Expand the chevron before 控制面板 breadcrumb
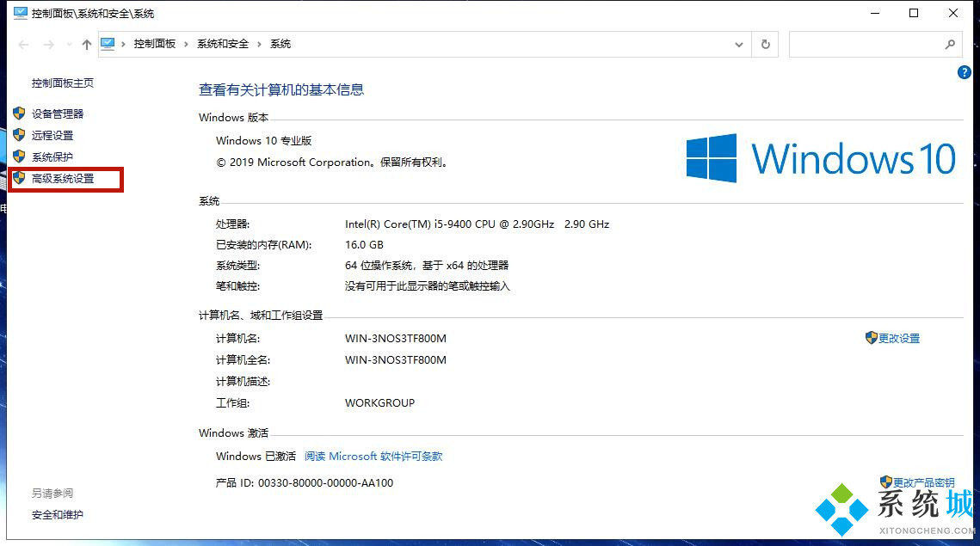The image size is (980, 546). pyautogui.click(x=123, y=44)
